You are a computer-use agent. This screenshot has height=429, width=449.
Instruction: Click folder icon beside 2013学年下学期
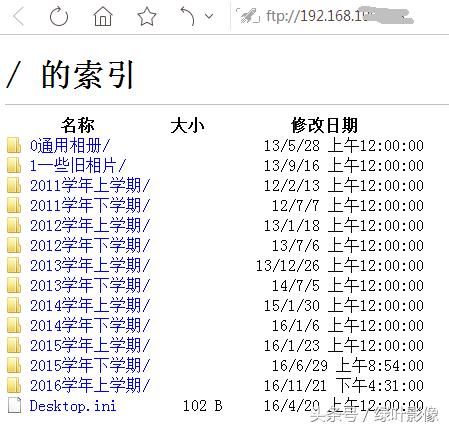tap(14, 286)
